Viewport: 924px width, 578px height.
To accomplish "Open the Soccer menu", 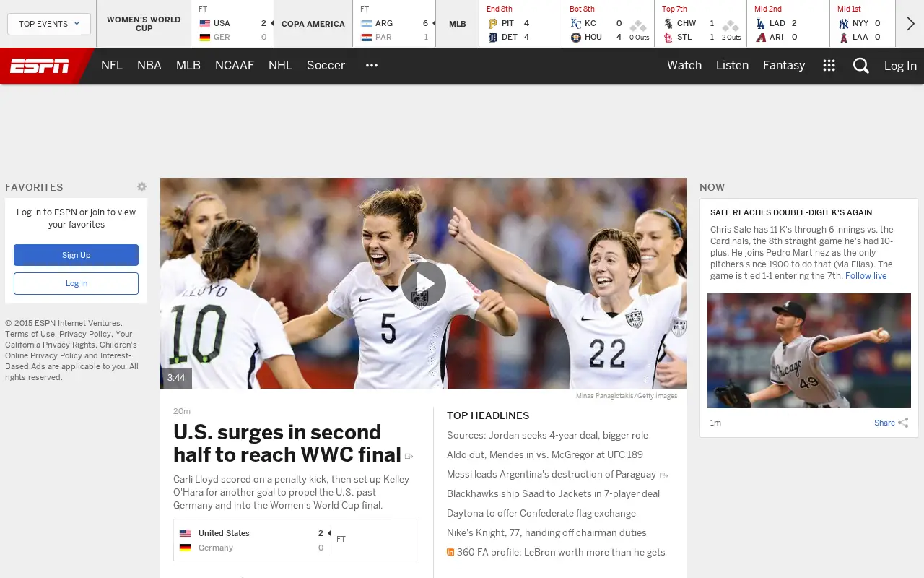I will [x=326, y=66].
